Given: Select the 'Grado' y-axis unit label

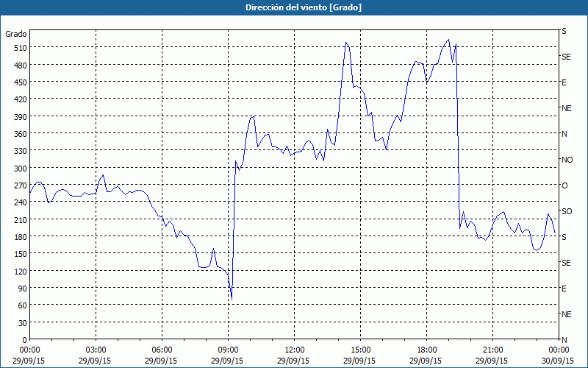Looking at the screenshot, I should [x=15, y=34].
